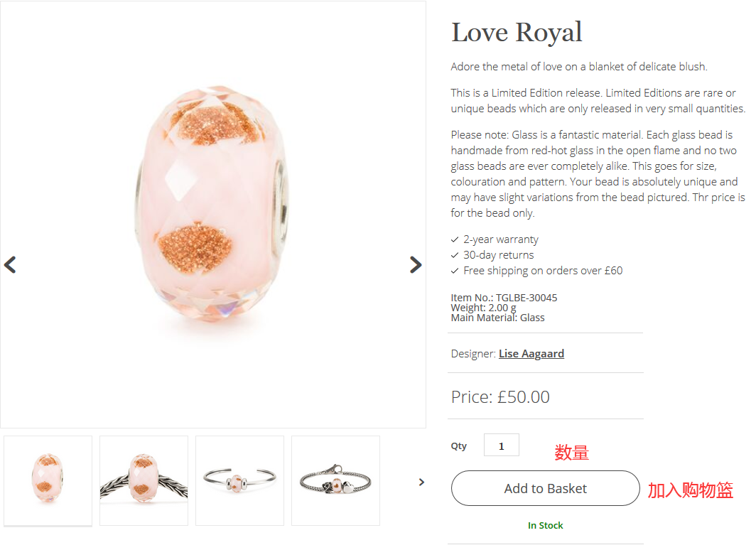Screen dimensions: 756x545
Task: Click the Love Royal product title
Action: click(517, 33)
